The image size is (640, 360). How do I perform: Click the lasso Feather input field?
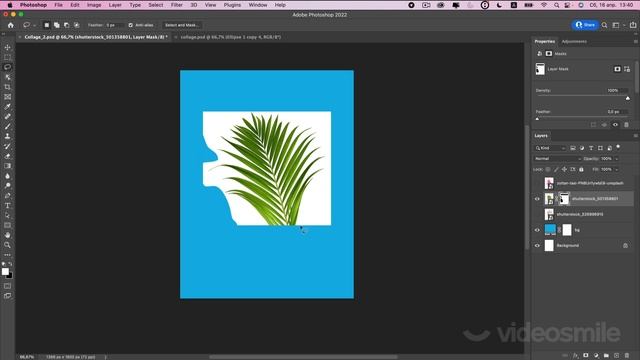(x=113, y=25)
